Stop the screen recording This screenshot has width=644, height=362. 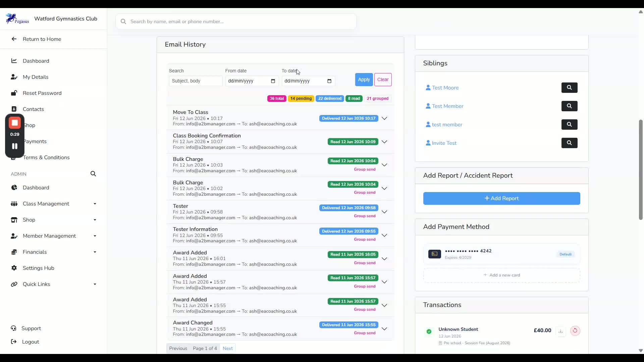[15, 123]
